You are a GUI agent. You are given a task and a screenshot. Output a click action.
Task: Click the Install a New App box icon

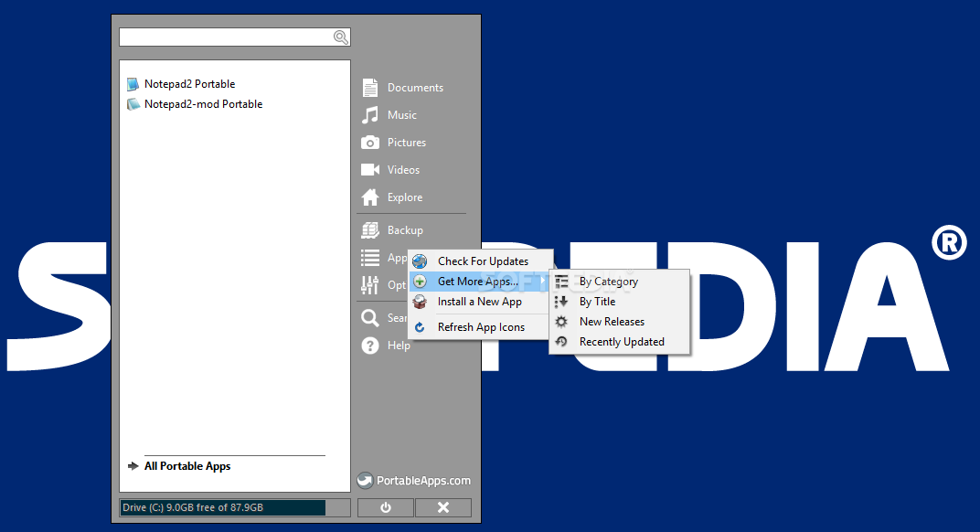(x=420, y=302)
